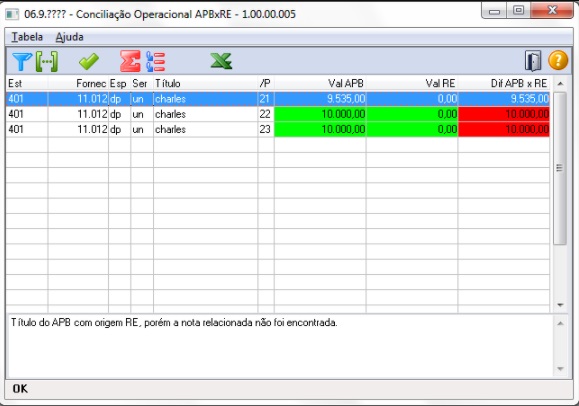The width and height of the screenshot is (579, 406).
Task: Click the message text about nota não encontrada
Action: click(x=174, y=323)
